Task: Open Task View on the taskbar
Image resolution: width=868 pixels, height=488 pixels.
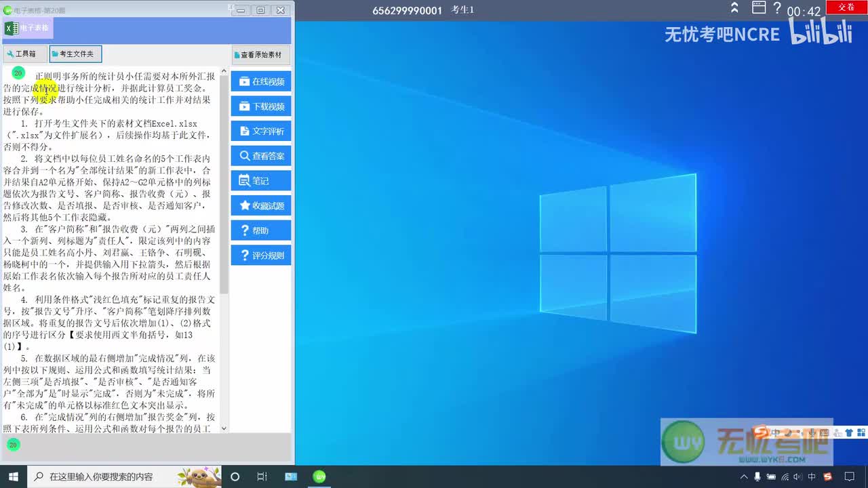Action: tap(262, 476)
